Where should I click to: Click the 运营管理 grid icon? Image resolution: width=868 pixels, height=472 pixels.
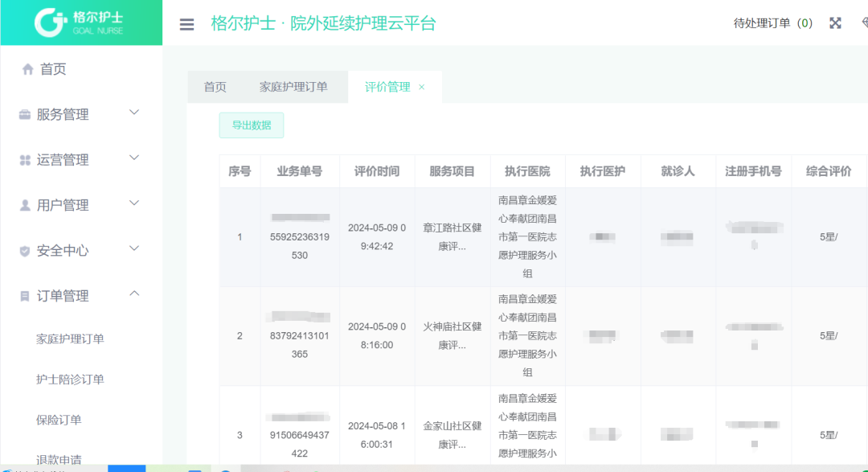(25, 161)
